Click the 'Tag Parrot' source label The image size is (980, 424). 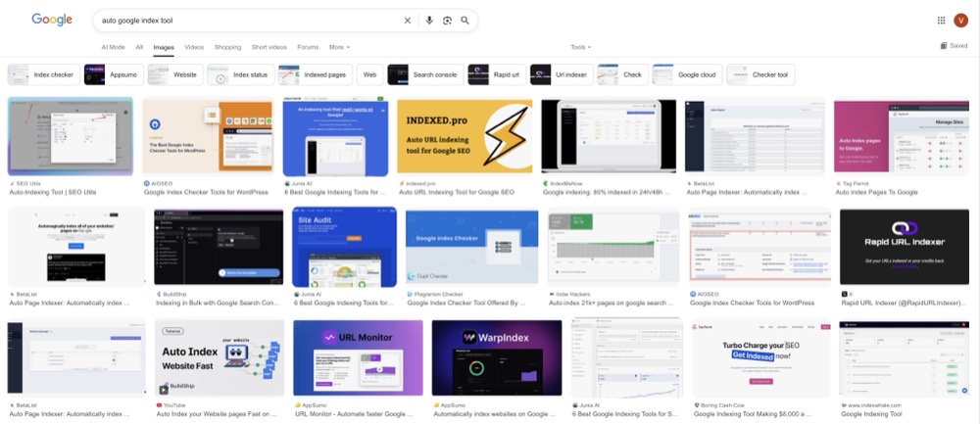tap(855, 183)
